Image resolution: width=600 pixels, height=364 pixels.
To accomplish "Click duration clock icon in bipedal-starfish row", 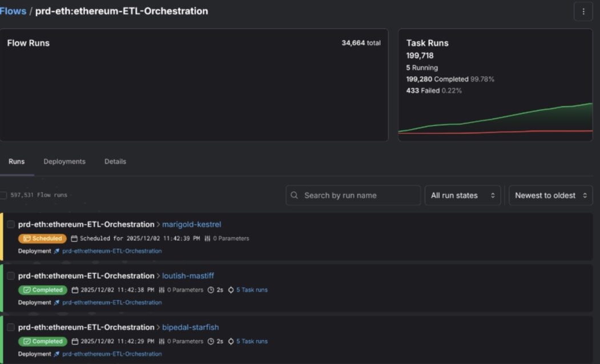I will coord(211,341).
